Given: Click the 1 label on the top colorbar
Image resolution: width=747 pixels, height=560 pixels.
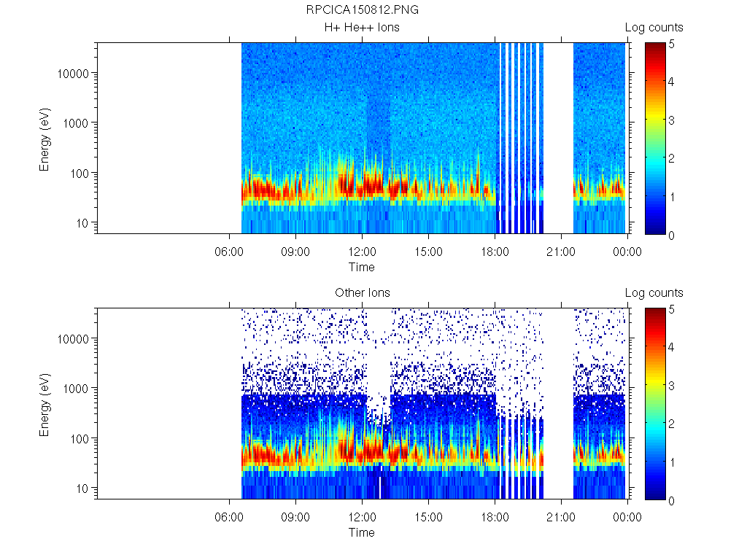Looking at the screenshot, I should click(672, 197).
